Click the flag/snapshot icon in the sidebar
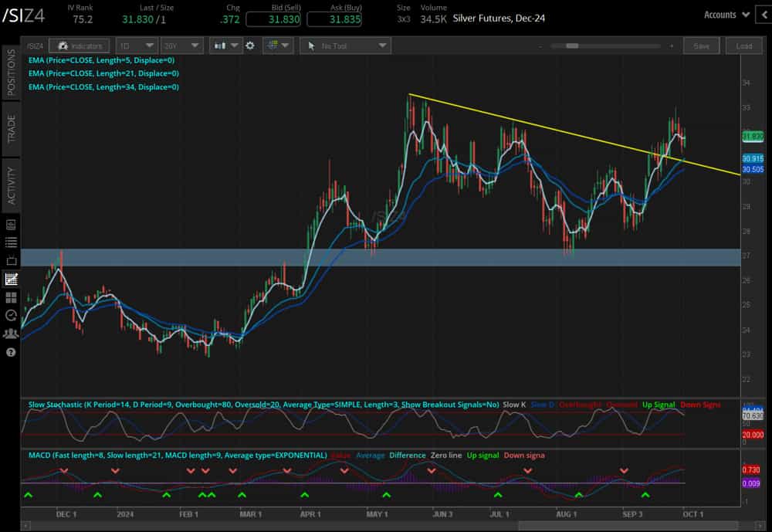 pyautogui.click(x=10, y=261)
